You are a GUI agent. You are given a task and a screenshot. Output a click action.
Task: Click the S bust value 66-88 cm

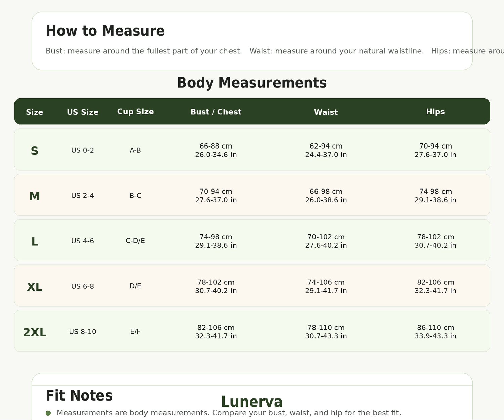point(216,146)
